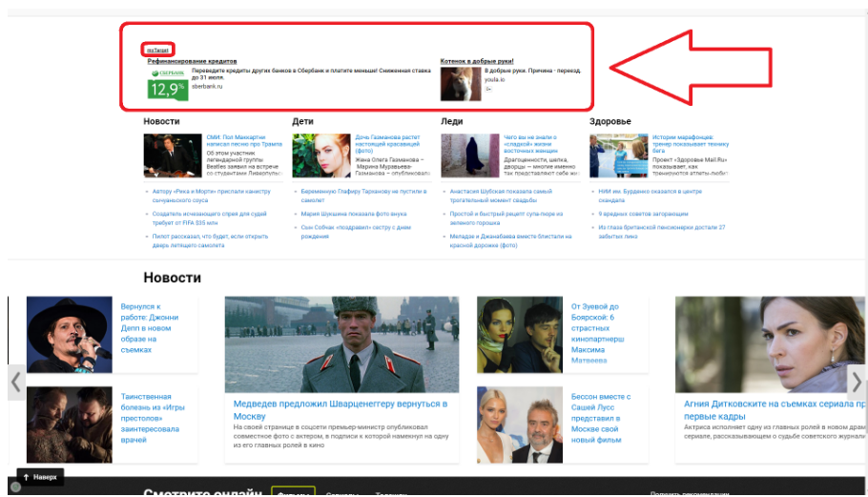This screenshot has height=497, width=868.
Task: Open the Дети section heading
Action: (302, 121)
